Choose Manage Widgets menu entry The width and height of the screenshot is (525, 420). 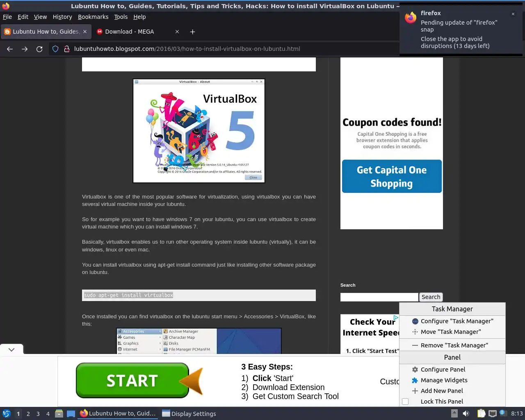point(452,380)
